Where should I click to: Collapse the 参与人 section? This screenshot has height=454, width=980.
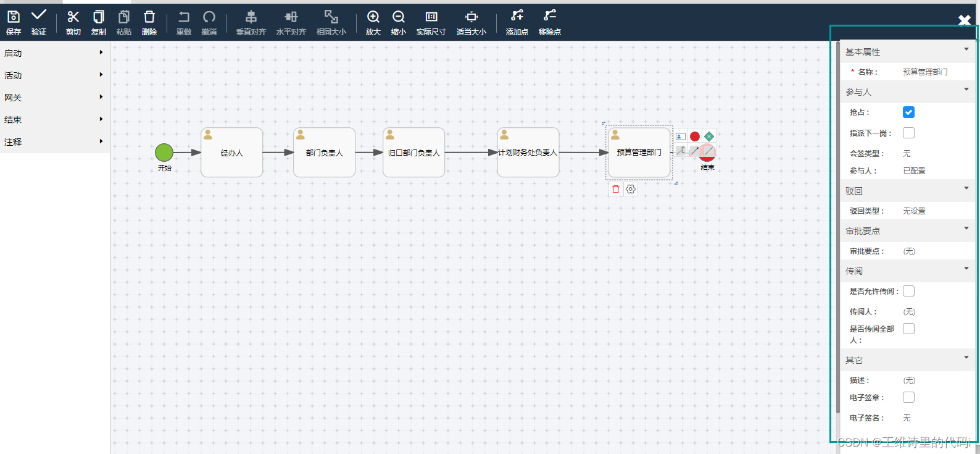click(x=966, y=90)
